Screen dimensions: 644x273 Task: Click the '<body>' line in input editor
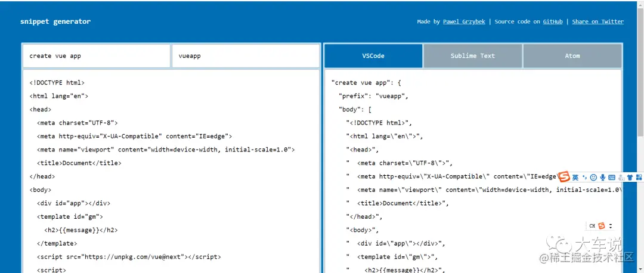point(41,190)
